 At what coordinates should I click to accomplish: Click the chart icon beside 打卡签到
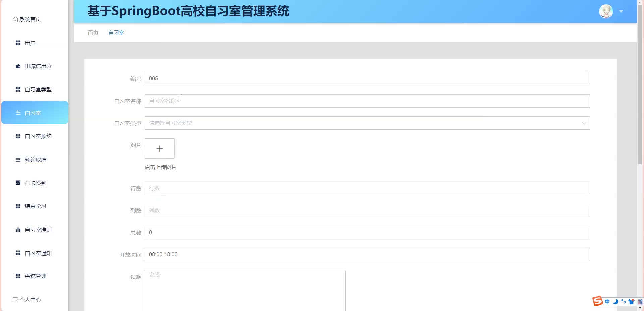coord(18,183)
